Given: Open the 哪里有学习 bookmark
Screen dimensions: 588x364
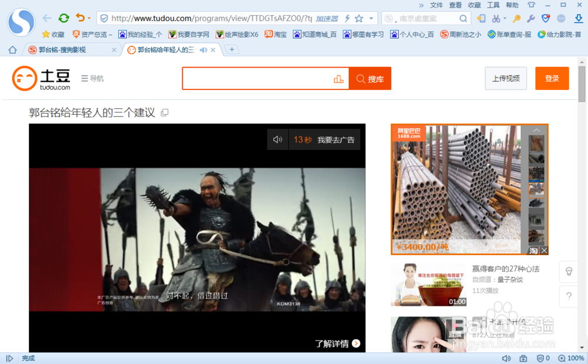Looking at the screenshot, I should point(363,35).
